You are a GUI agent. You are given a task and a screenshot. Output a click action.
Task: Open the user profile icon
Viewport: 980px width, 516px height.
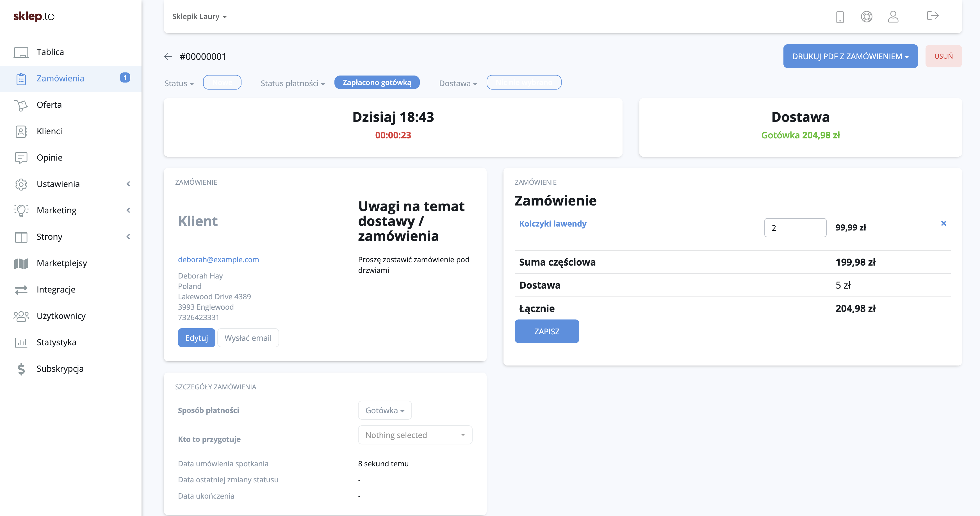click(893, 17)
